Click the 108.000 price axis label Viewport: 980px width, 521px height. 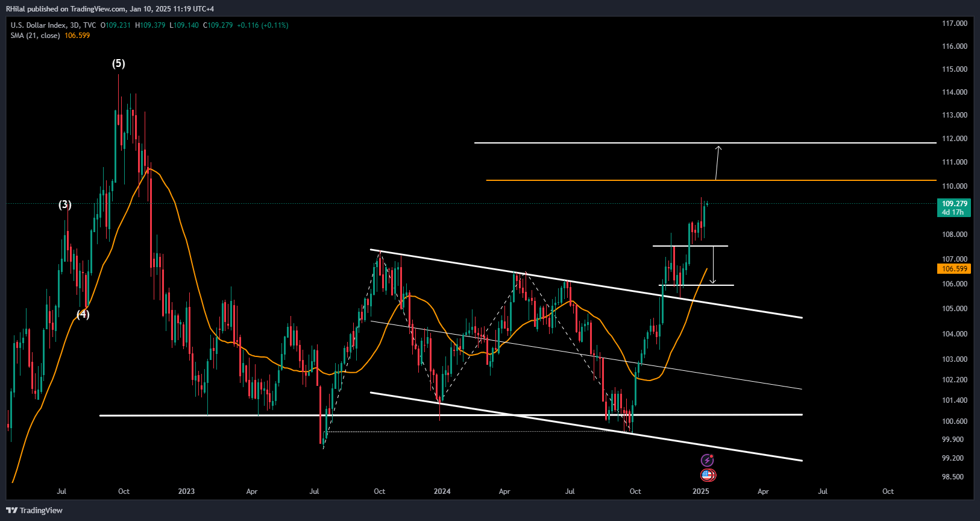pos(955,235)
